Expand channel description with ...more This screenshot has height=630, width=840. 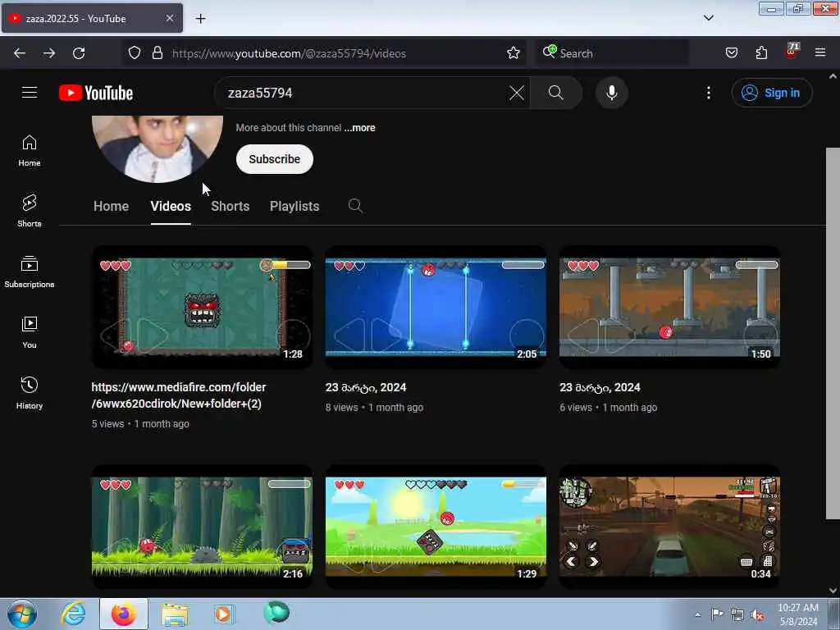(x=359, y=128)
